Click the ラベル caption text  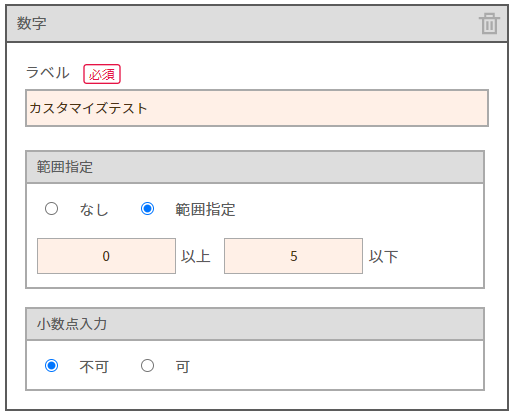[48, 73]
